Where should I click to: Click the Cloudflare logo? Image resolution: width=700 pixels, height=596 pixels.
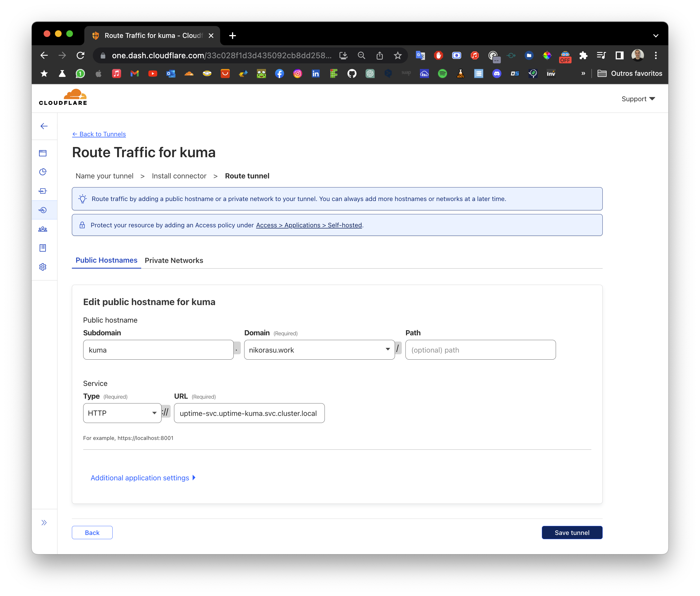(63, 98)
